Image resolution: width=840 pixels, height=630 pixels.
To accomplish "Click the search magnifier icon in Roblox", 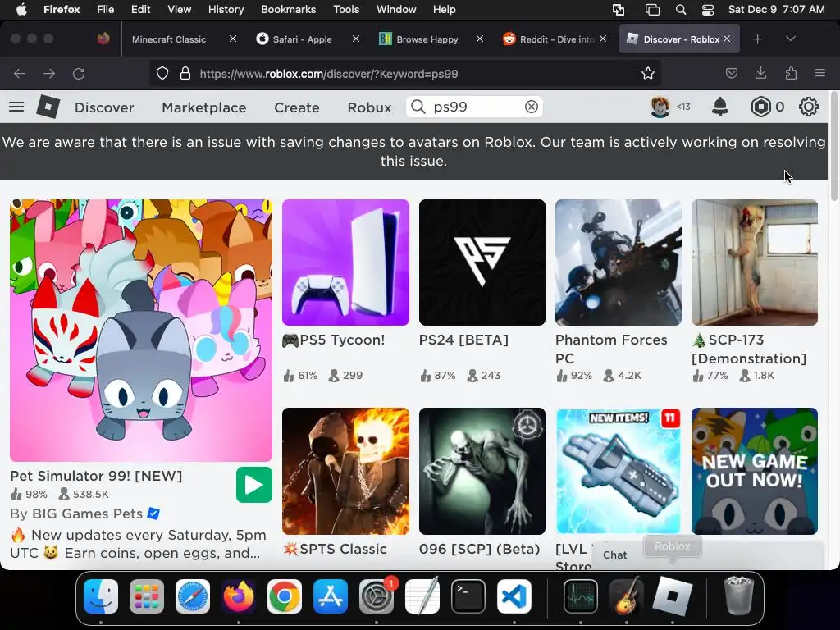I will click(x=418, y=107).
